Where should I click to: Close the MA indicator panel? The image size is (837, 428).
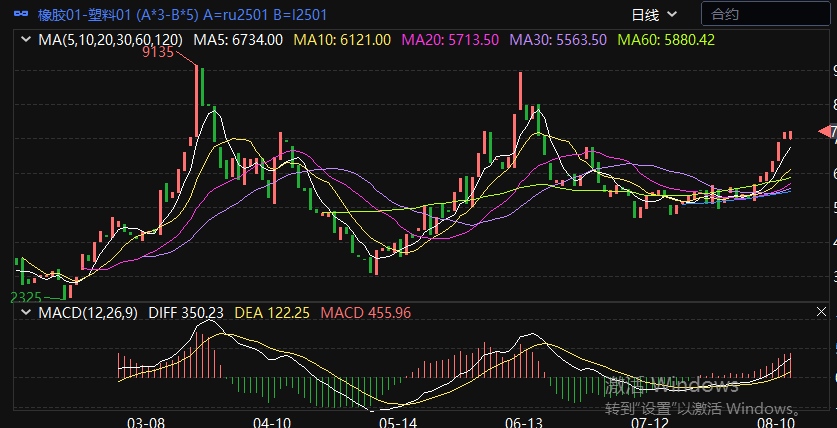point(821,40)
